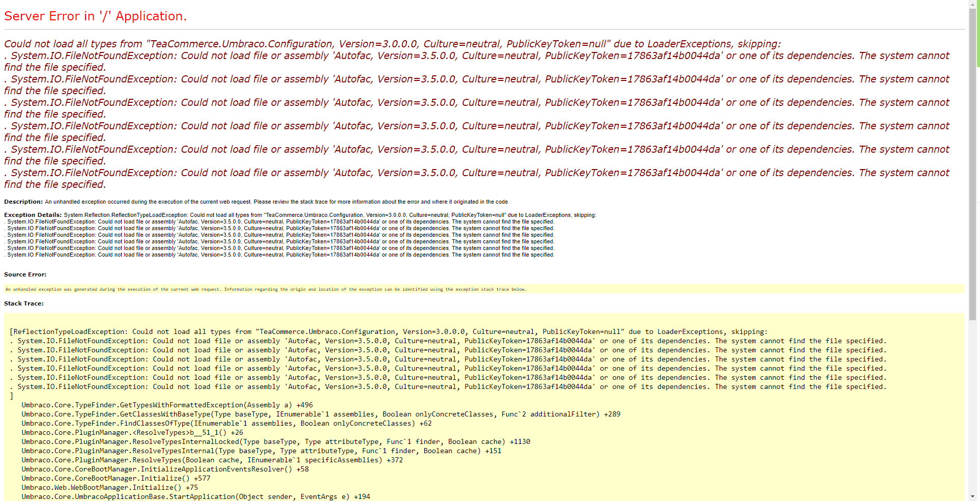Click the PluginManager.ResolveTypes(Boolean cache... +372 line

[212, 460]
